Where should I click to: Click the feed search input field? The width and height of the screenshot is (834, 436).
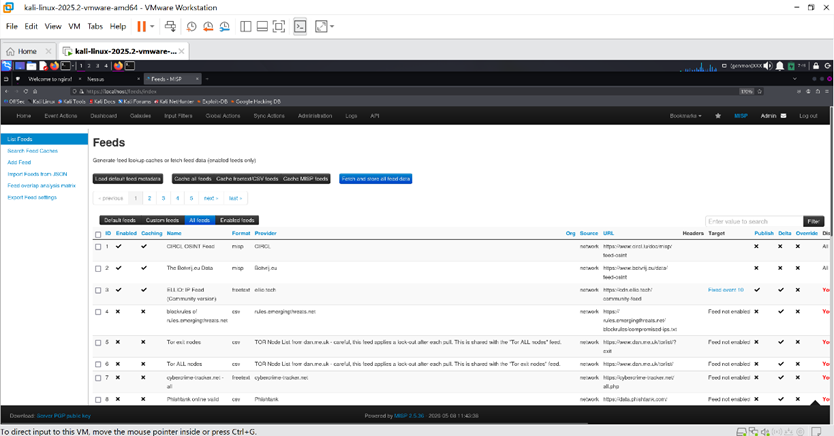(x=754, y=221)
